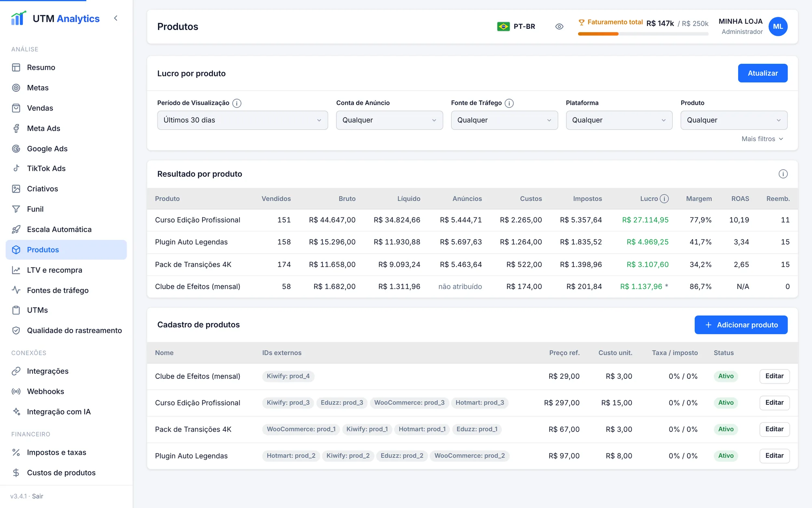Viewport: 812px width, 508px height.
Task: Expand Mais filtros
Action: coord(762,139)
